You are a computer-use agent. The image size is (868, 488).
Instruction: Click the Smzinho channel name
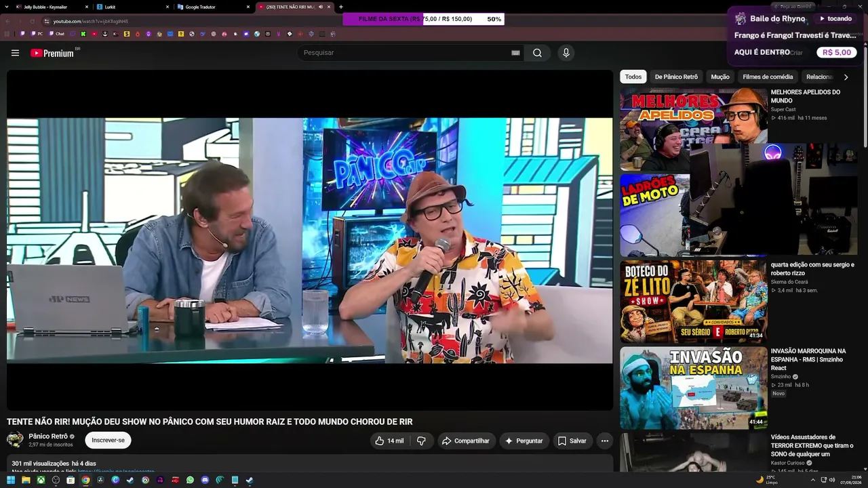(x=781, y=376)
